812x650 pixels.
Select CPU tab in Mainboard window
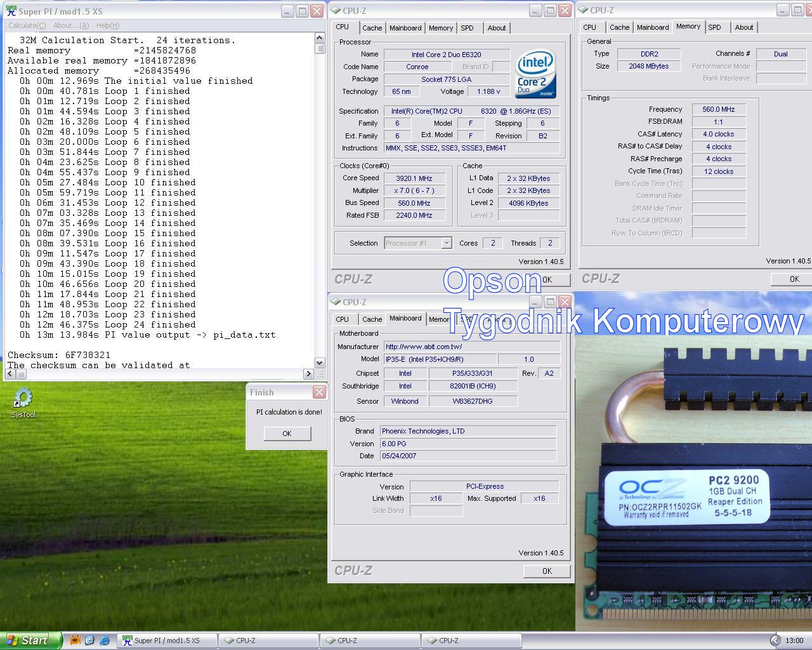click(343, 319)
